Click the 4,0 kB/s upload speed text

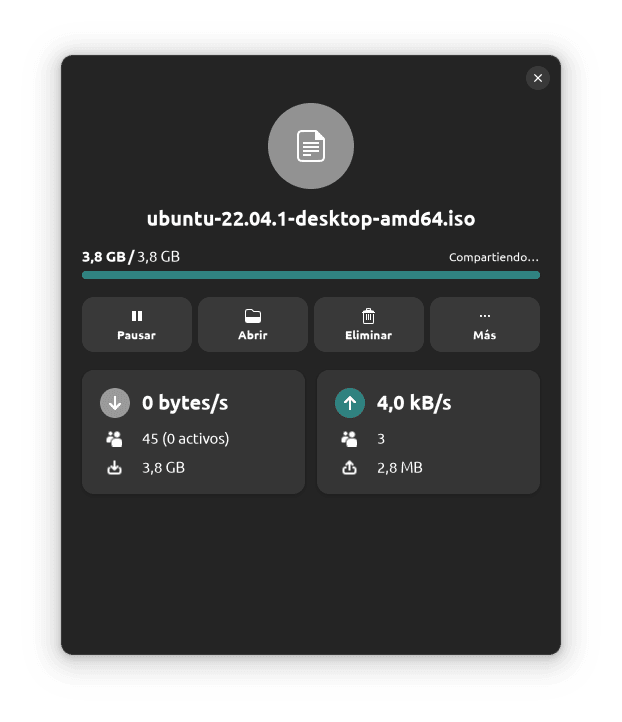414,403
